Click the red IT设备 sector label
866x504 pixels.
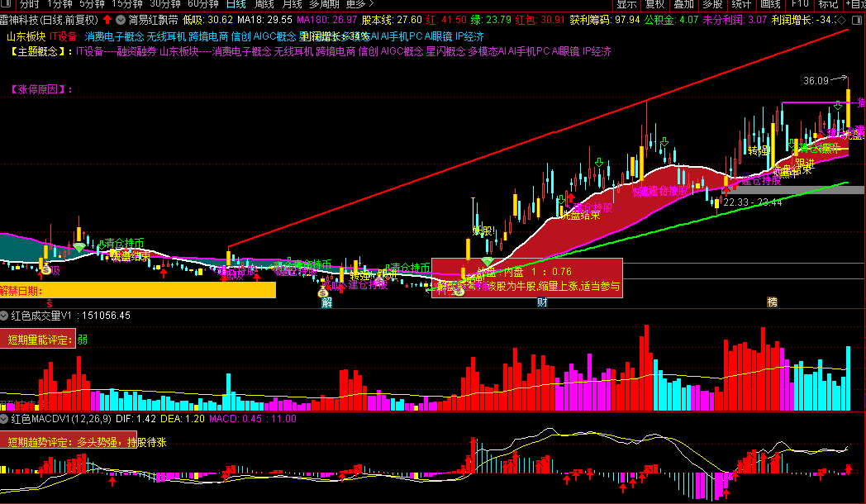tap(64, 36)
